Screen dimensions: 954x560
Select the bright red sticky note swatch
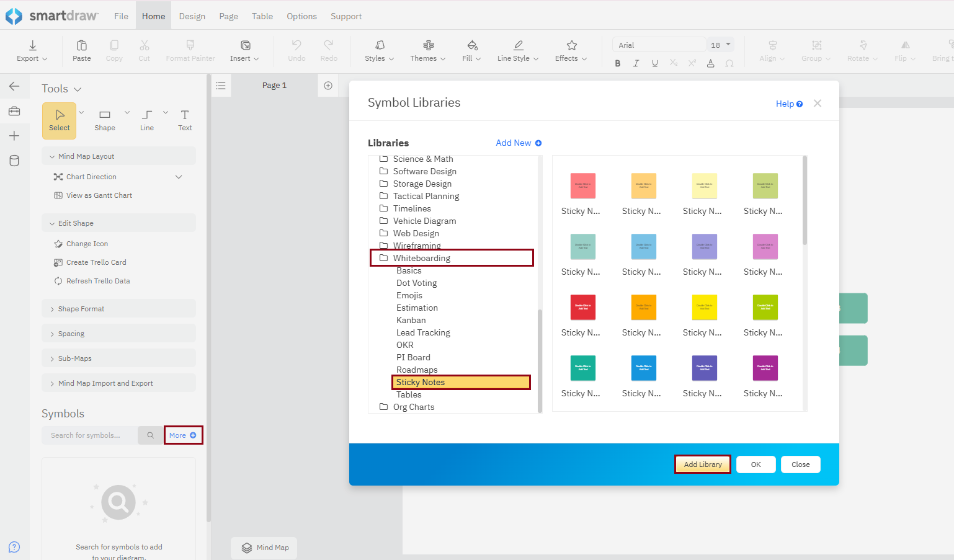click(582, 308)
